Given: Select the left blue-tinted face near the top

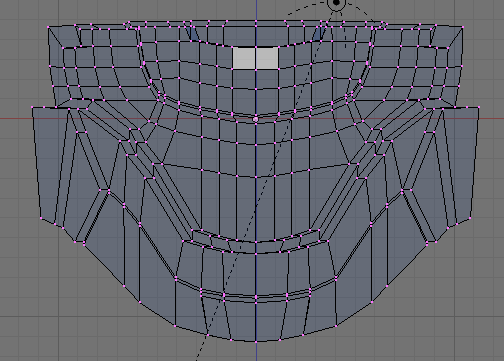Looking at the screenshot, I should [193, 34].
